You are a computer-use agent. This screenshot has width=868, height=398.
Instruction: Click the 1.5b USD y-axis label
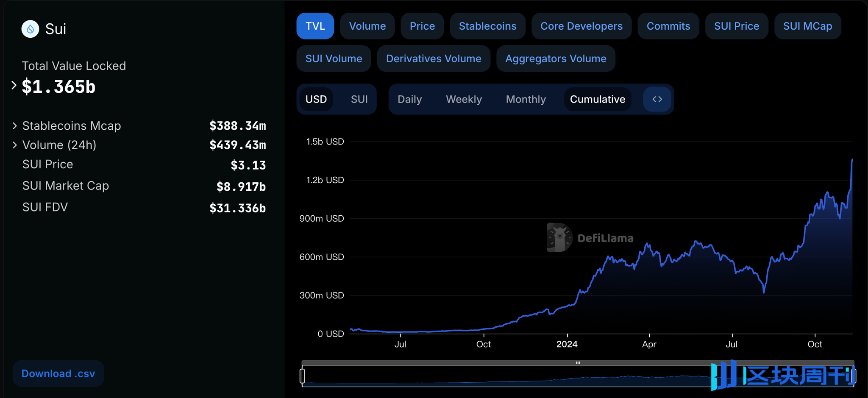[x=325, y=142]
